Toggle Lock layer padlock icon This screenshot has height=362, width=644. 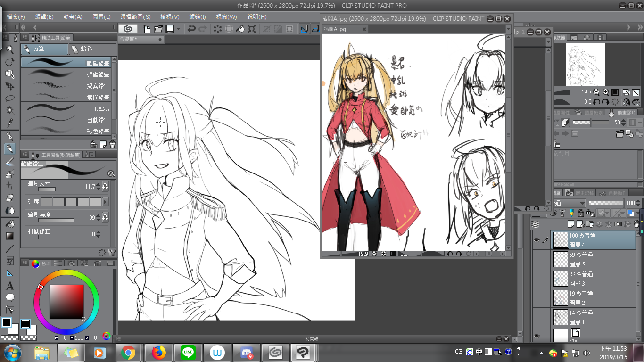[581, 213]
